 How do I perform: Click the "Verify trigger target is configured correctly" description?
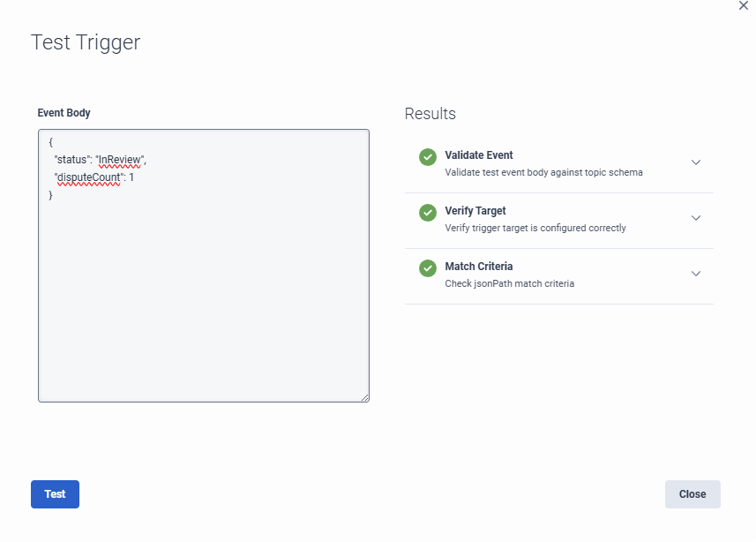click(535, 228)
